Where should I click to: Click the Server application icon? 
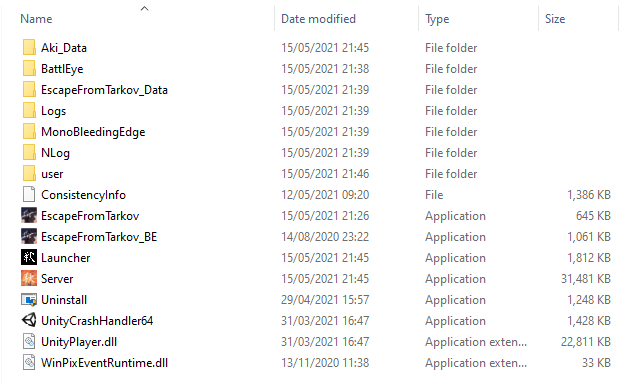tap(29, 279)
